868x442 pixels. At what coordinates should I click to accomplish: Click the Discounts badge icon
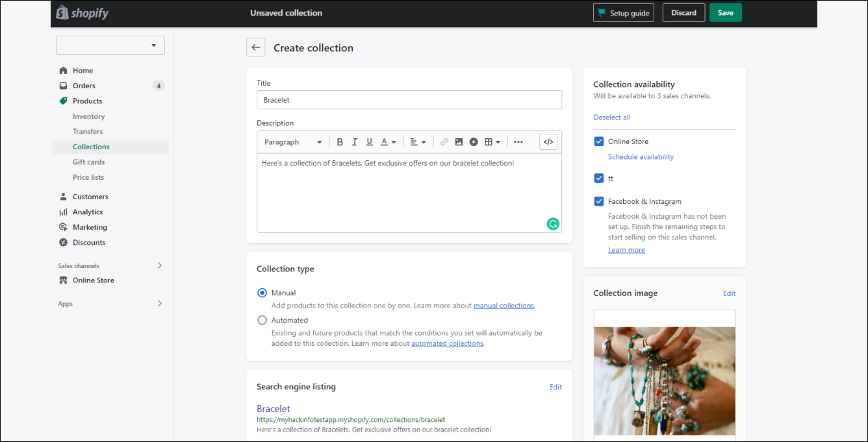coord(63,242)
